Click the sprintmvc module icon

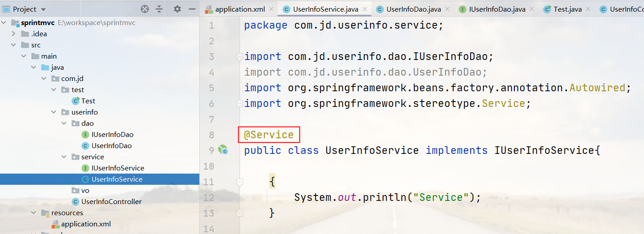click(15, 23)
